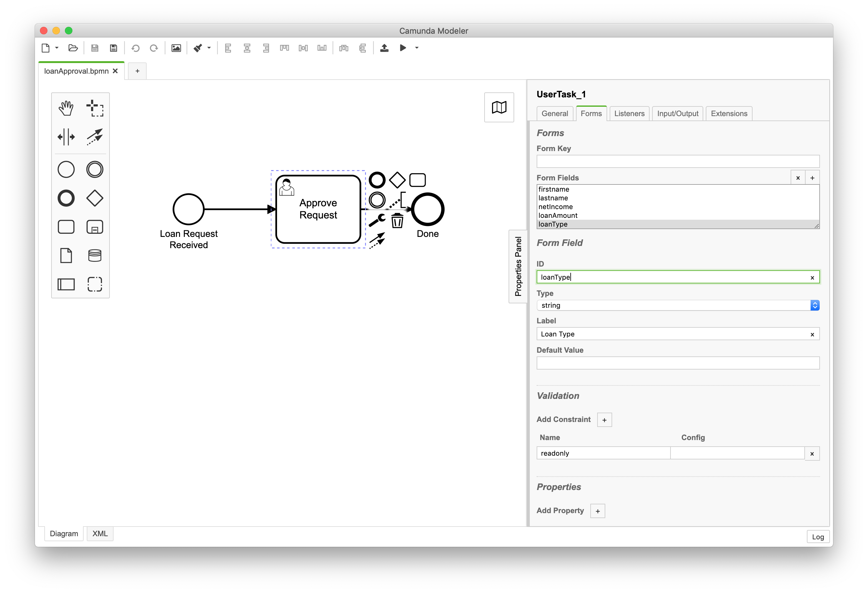The image size is (868, 593).
Task: Click the wrench change-type icon
Action: tap(377, 220)
